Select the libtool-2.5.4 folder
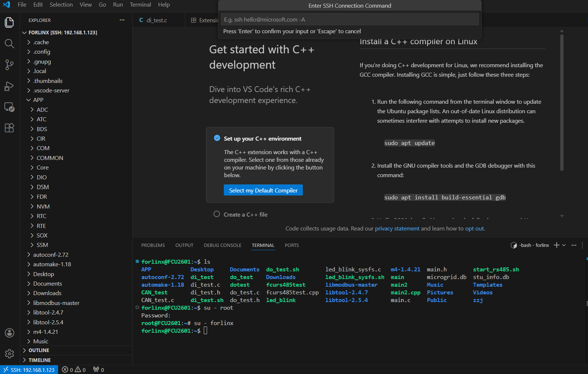The width and height of the screenshot is (588, 374). pyautogui.click(x=77, y=322)
